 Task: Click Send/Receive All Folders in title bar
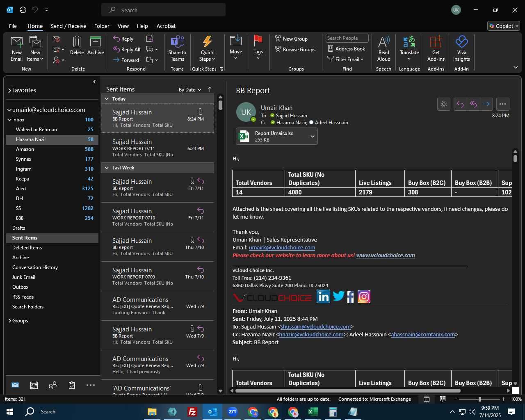coord(23,10)
